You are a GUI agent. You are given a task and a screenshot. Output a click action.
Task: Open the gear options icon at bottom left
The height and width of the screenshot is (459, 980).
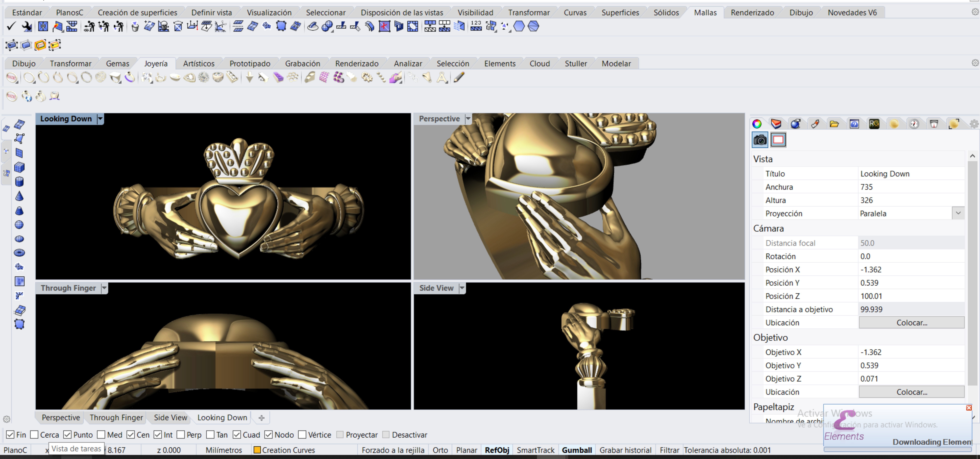tap(6, 419)
